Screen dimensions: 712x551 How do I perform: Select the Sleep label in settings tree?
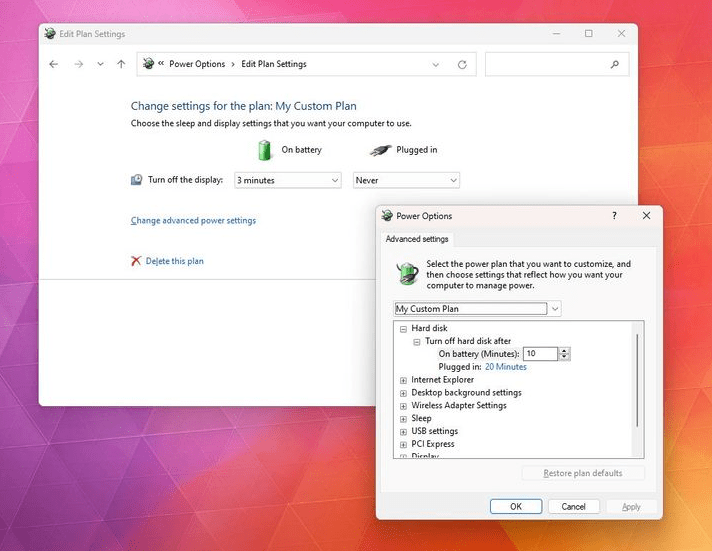pos(421,418)
